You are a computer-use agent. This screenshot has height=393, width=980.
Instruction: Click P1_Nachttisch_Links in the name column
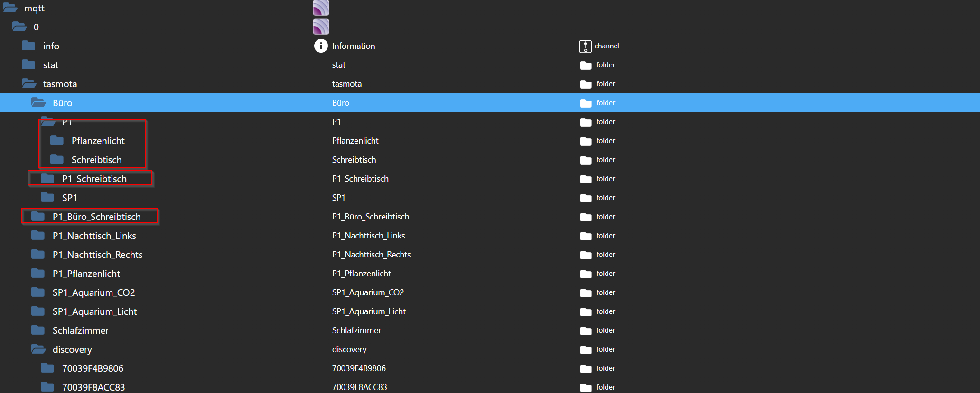click(369, 236)
